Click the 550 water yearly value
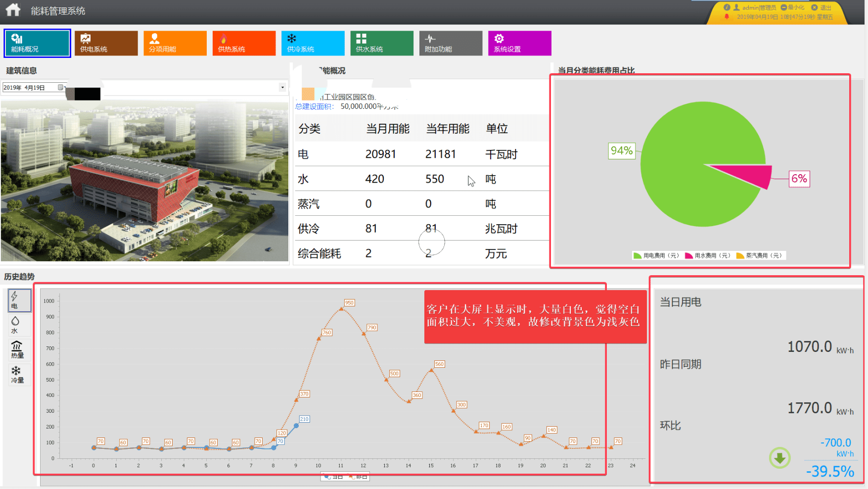868x489 pixels. (435, 179)
